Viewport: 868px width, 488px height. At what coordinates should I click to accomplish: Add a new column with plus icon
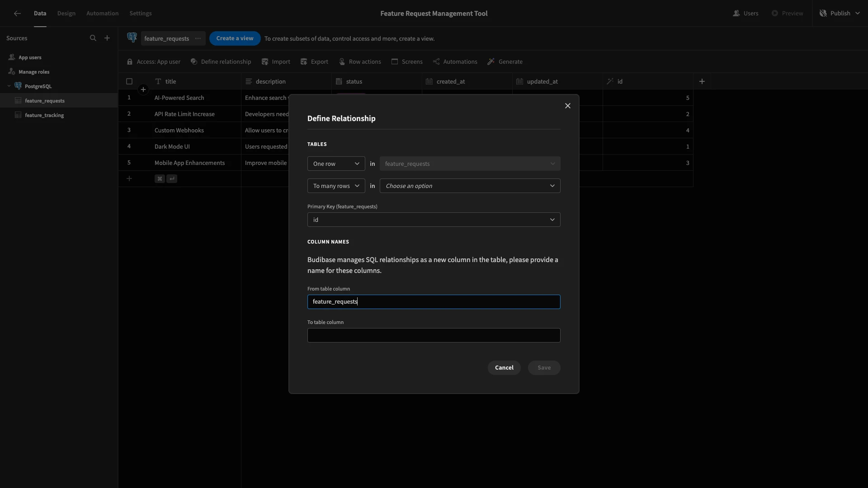point(702,81)
